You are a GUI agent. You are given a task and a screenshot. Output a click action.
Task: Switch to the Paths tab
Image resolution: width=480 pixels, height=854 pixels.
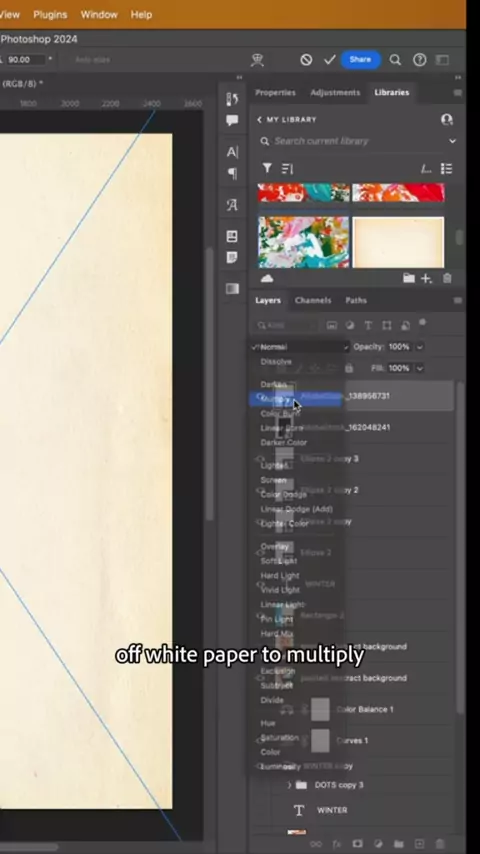point(356,301)
